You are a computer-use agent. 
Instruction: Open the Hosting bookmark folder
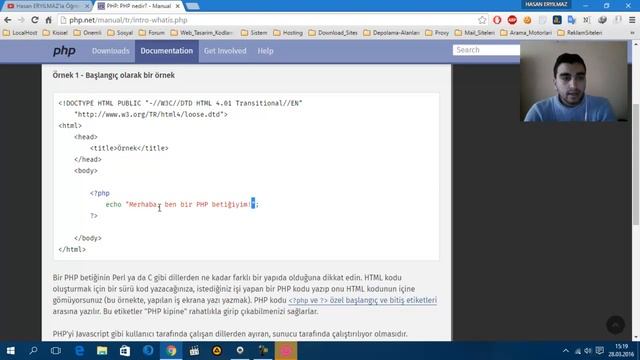(288, 33)
